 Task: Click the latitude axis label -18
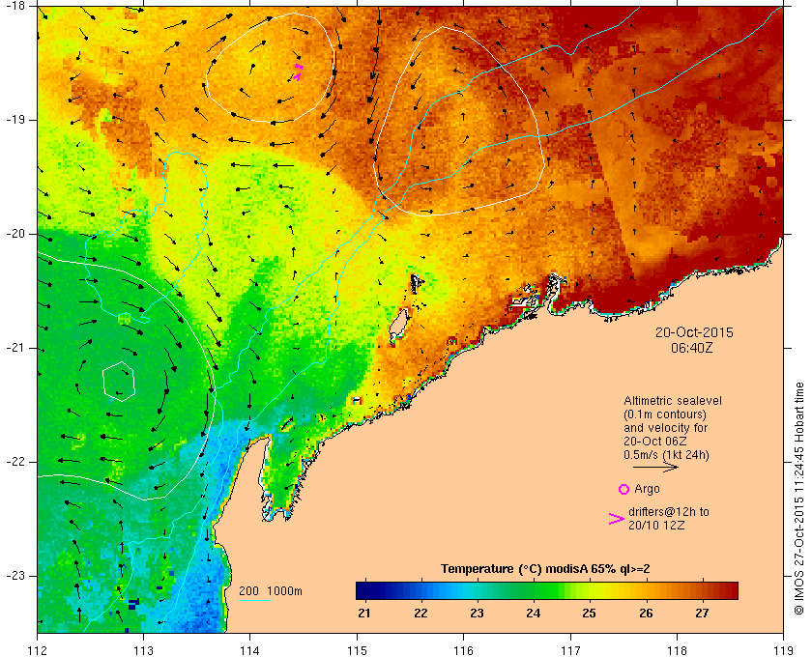coord(14,5)
